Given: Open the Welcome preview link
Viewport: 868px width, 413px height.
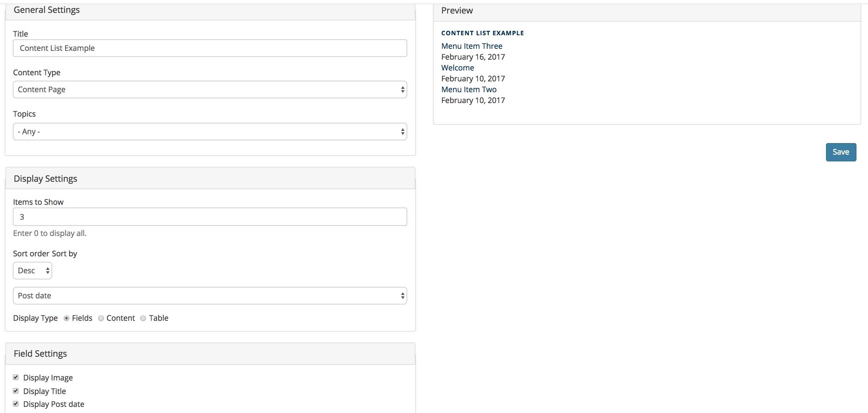Looking at the screenshot, I should click(457, 68).
